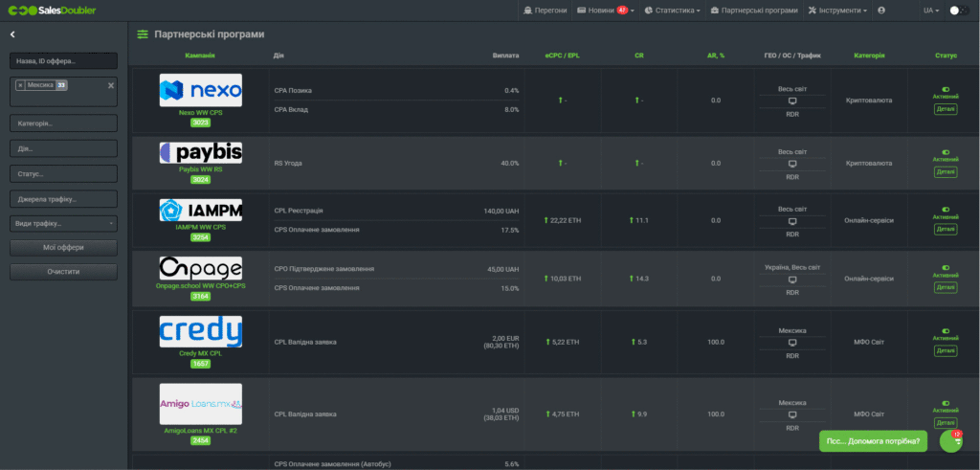Open the Інструменти menu
The width and height of the screenshot is (980, 470).
(838, 10)
